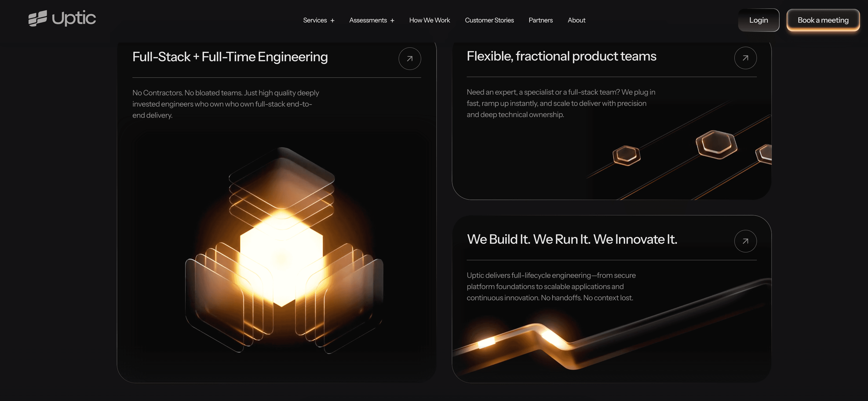Open the Flexible fractional teams arrow icon

pos(745,58)
